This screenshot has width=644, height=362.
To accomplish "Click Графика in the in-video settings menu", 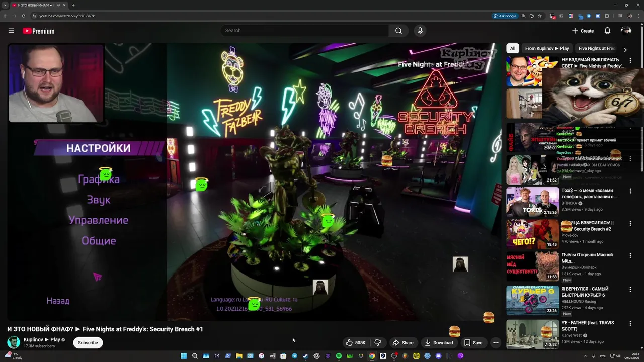I will [99, 179].
